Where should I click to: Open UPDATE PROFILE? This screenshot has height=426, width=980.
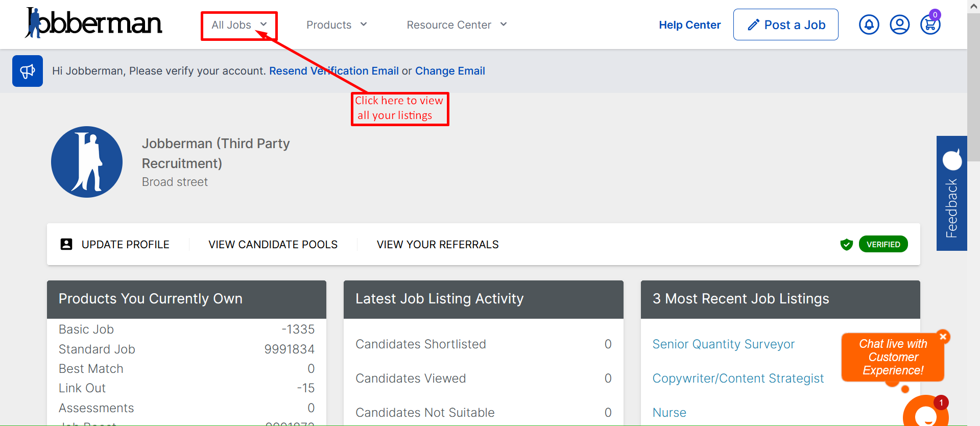coord(125,245)
